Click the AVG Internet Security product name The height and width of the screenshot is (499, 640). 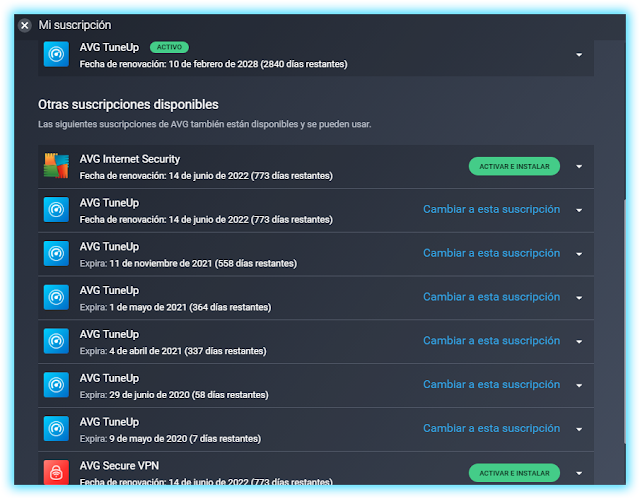point(130,159)
